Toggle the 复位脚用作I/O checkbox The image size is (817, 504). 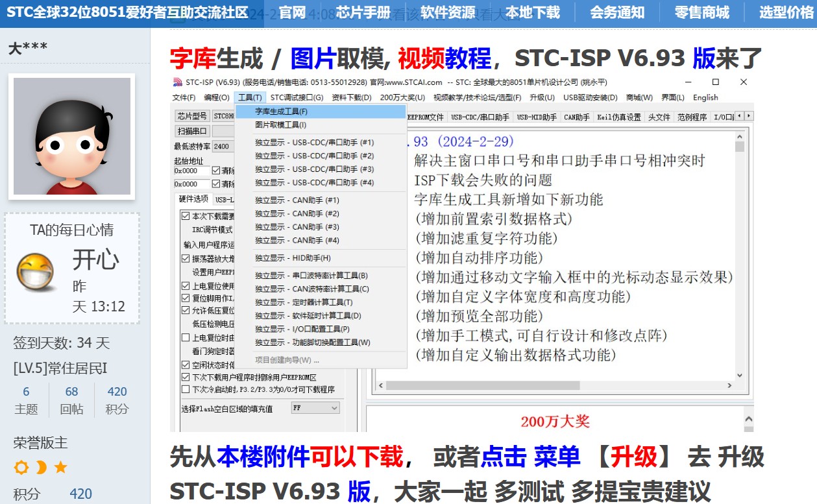186,298
